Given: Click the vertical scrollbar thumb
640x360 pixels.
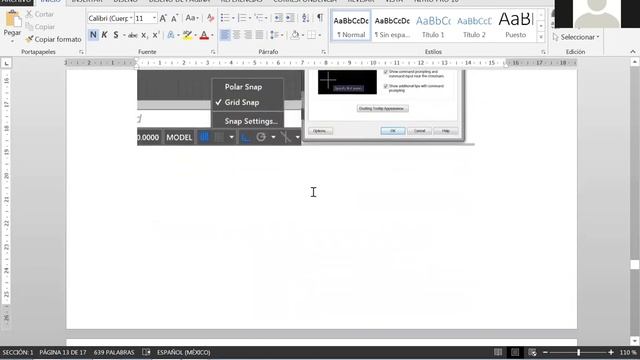Looking at the screenshot, I should click(634, 265).
